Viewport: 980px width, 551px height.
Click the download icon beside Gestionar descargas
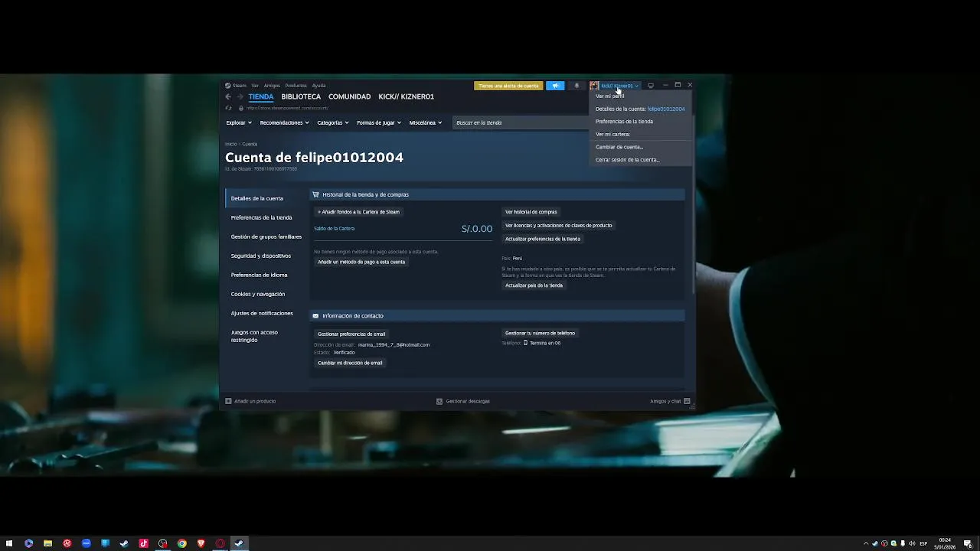point(439,401)
